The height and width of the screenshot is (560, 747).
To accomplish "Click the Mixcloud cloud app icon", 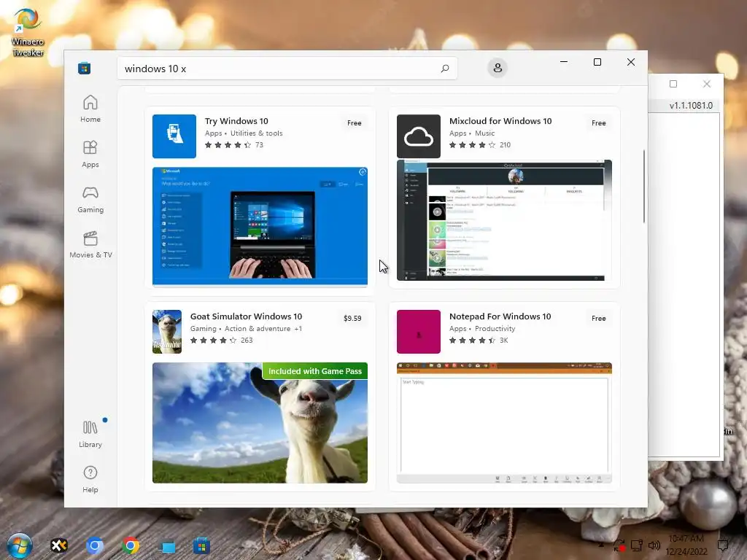I will pyautogui.click(x=418, y=136).
